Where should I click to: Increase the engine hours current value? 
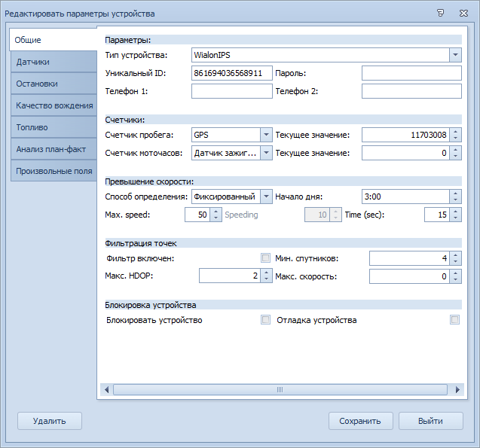click(455, 150)
